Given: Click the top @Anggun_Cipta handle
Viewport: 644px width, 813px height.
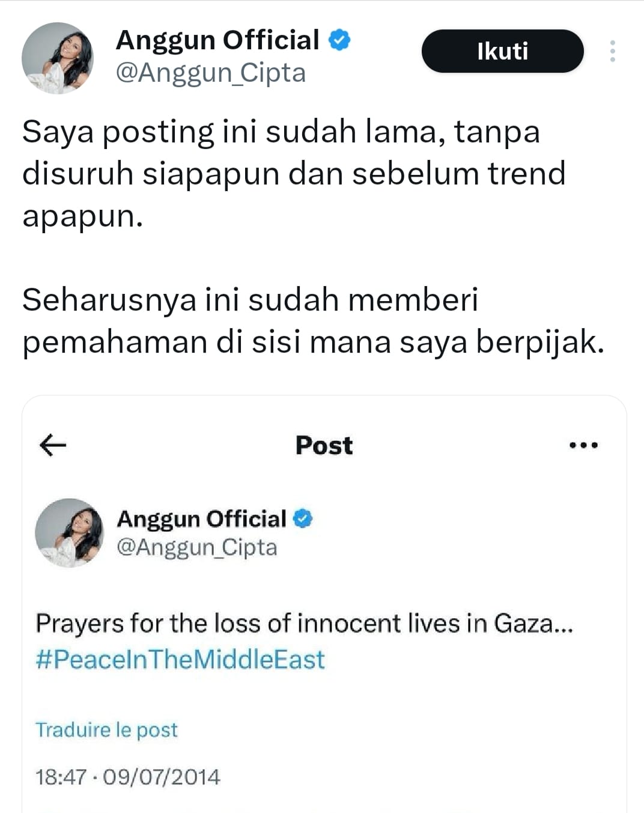Looking at the screenshot, I should 210,73.
